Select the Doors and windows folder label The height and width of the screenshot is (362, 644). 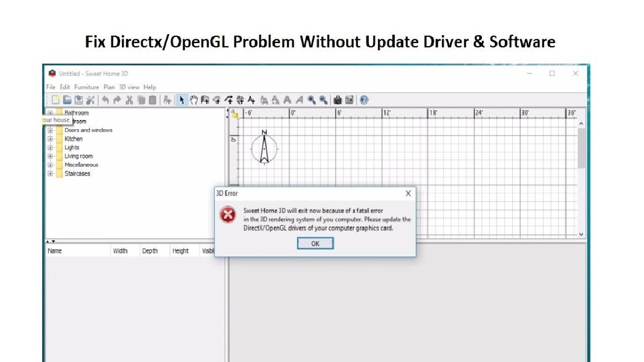(x=89, y=130)
